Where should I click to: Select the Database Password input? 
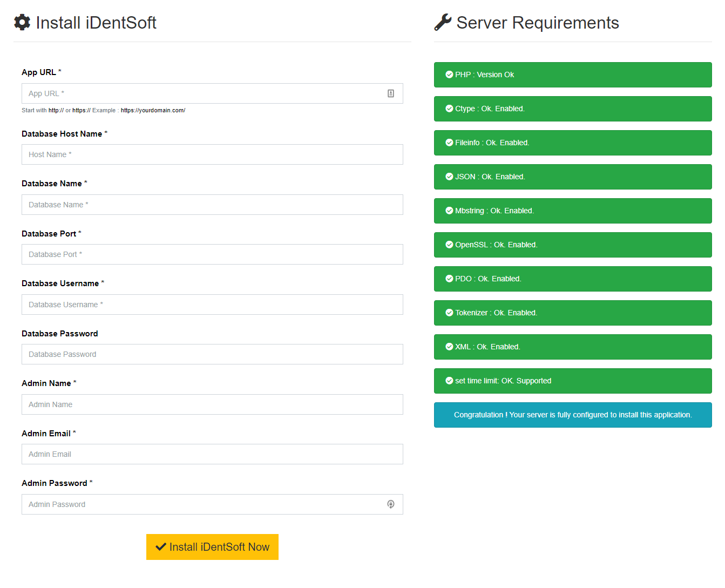(212, 354)
